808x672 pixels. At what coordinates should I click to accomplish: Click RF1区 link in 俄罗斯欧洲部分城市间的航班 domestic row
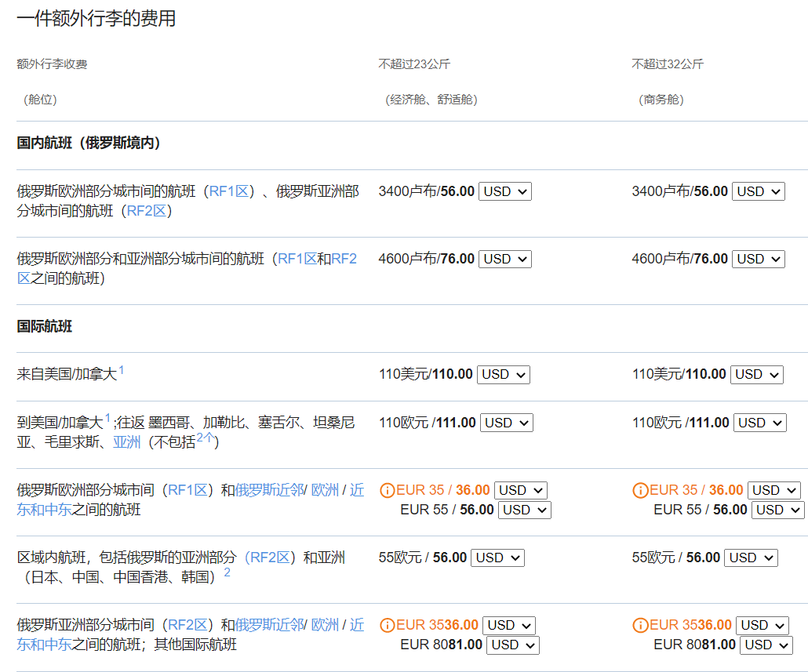point(231,191)
